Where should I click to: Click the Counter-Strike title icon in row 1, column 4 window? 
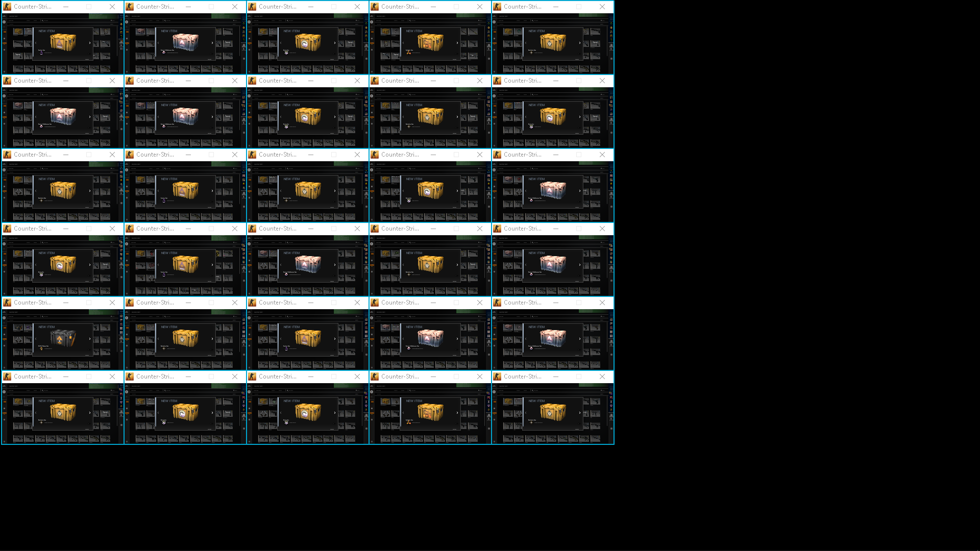pos(375,7)
